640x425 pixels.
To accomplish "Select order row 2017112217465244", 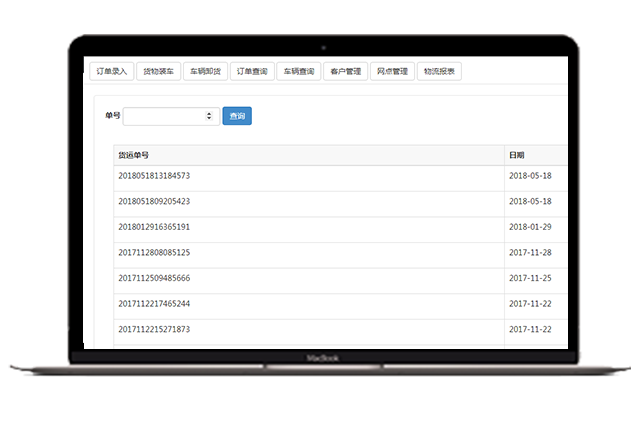I will (154, 303).
